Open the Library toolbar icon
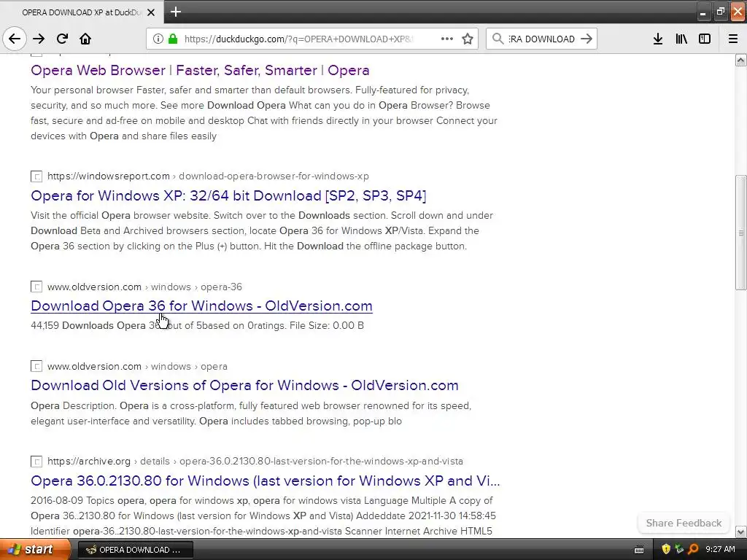 click(x=681, y=39)
